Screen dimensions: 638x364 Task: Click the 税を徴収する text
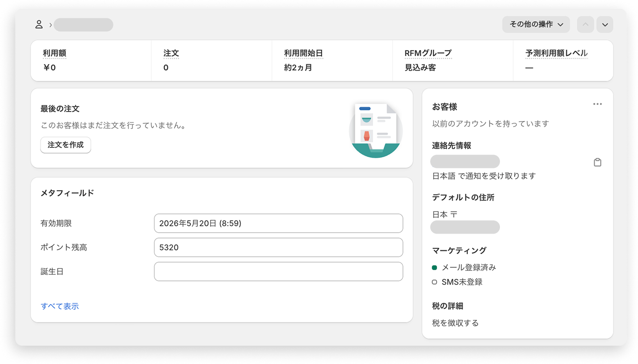[x=455, y=323]
